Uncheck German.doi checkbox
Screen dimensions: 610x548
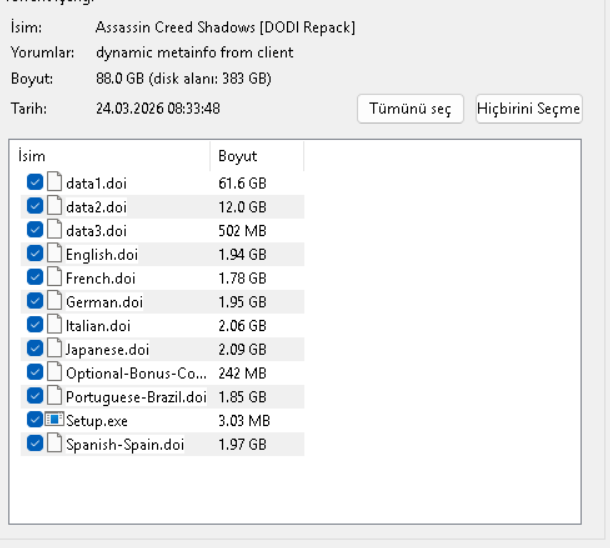pyautogui.click(x=35, y=301)
